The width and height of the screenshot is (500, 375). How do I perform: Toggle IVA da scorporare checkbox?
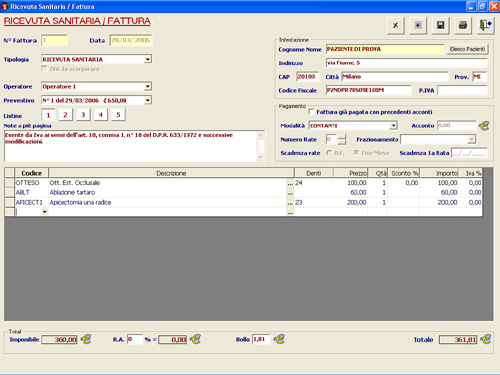click(x=44, y=68)
